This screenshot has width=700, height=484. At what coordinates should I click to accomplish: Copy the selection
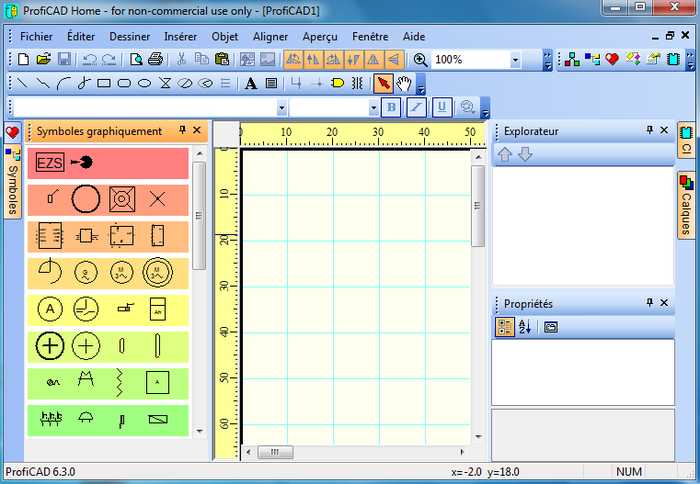coord(201,59)
